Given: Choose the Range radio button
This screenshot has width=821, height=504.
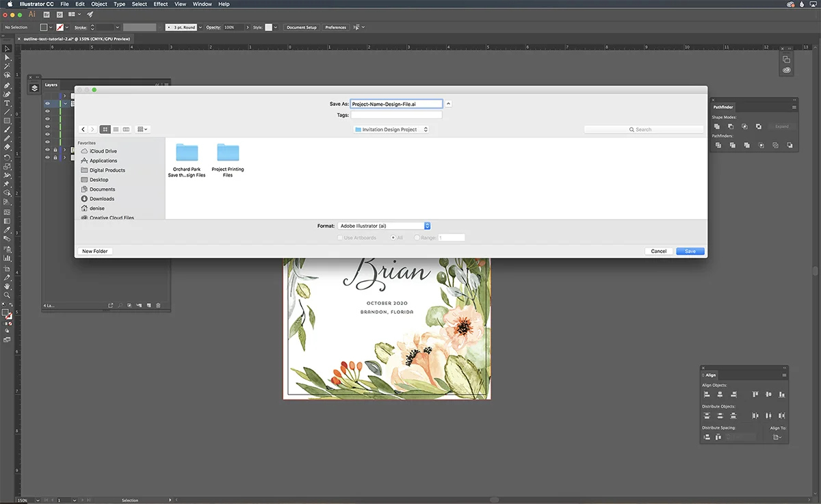Looking at the screenshot, I should 417,237.
